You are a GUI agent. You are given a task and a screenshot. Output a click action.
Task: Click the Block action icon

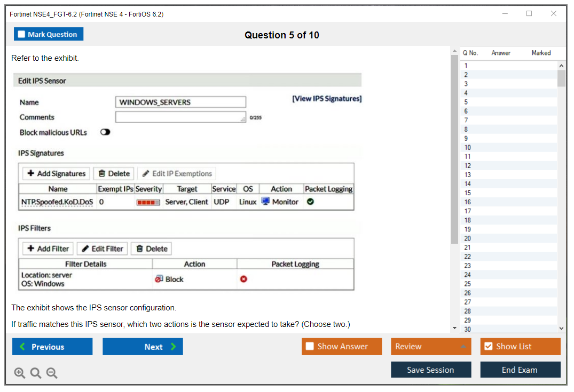pyautogui.click(x=159, y=279)
